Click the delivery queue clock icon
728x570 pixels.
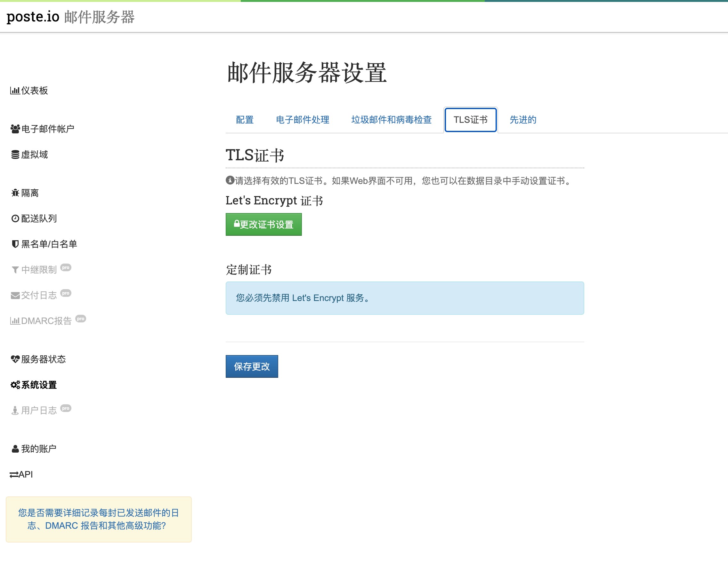click(x=15, y=218)
